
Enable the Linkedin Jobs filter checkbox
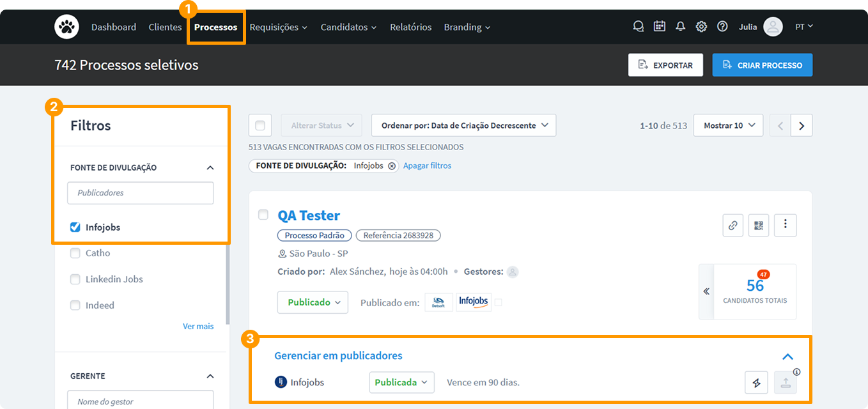75,279
